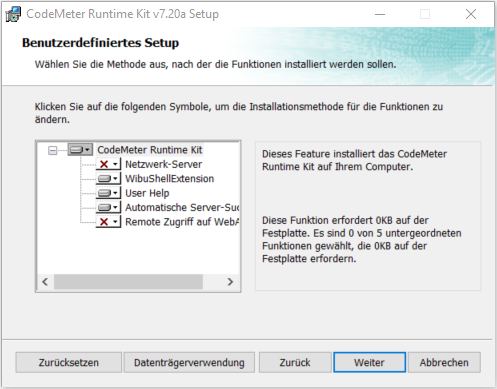497x389 pixels.
Task: Click the horizontal scrollbar thumb in feature tree
Action: point(128,282)
